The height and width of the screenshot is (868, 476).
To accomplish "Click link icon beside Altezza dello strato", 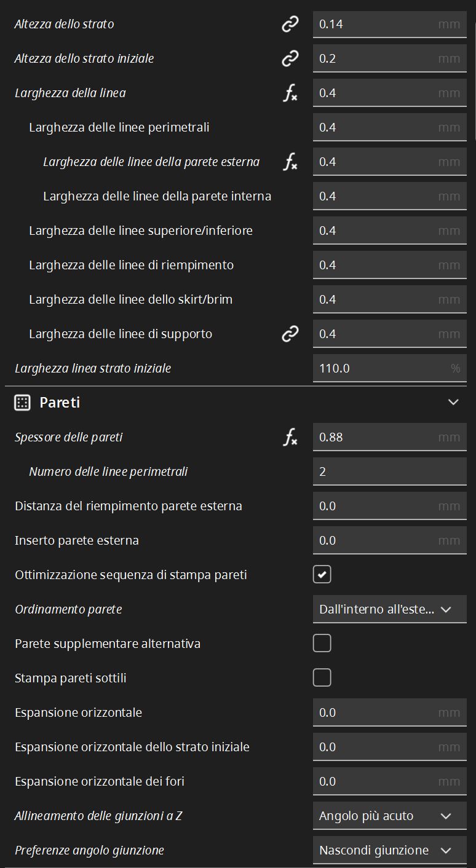I will pyautogui.click(x=290, y=24).
